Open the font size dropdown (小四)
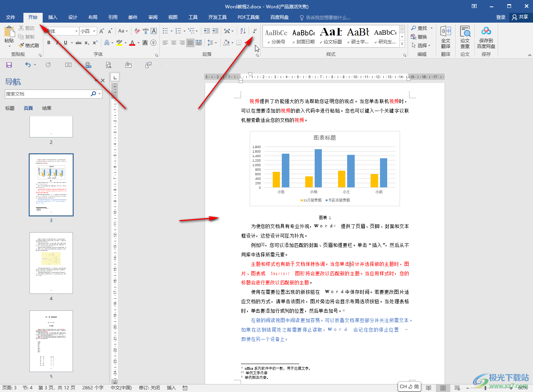 point(94,31)
